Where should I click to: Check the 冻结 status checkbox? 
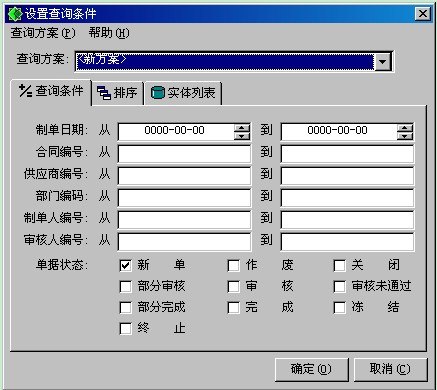pos(339,307)
